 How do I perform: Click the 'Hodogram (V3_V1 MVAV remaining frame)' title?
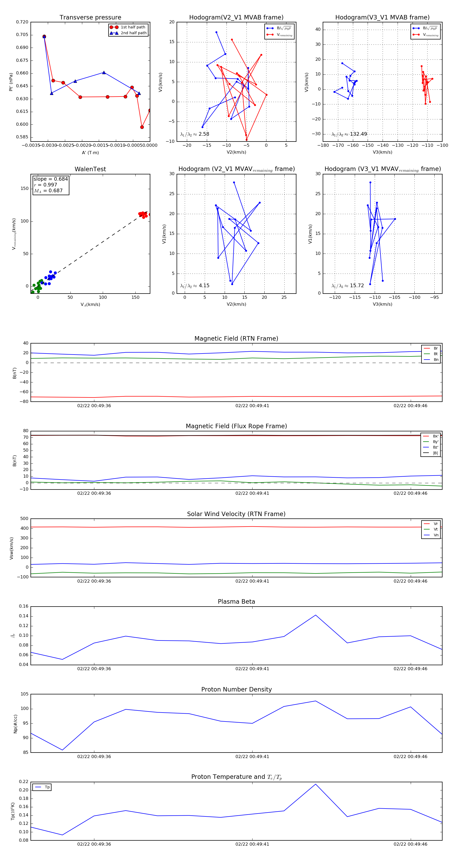[382, 169]
